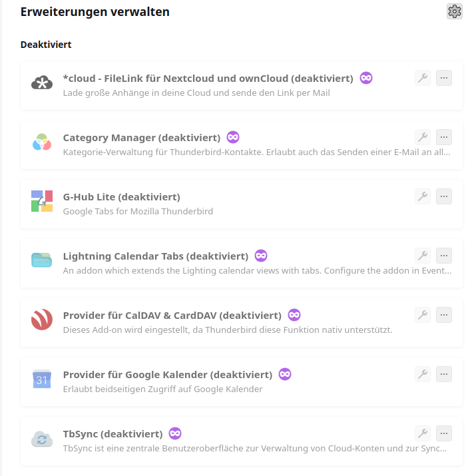The height and width of the screenshot is (476, 474).
Task: Open wrench options for Category Manager
Action: click(x=422, y=137)
